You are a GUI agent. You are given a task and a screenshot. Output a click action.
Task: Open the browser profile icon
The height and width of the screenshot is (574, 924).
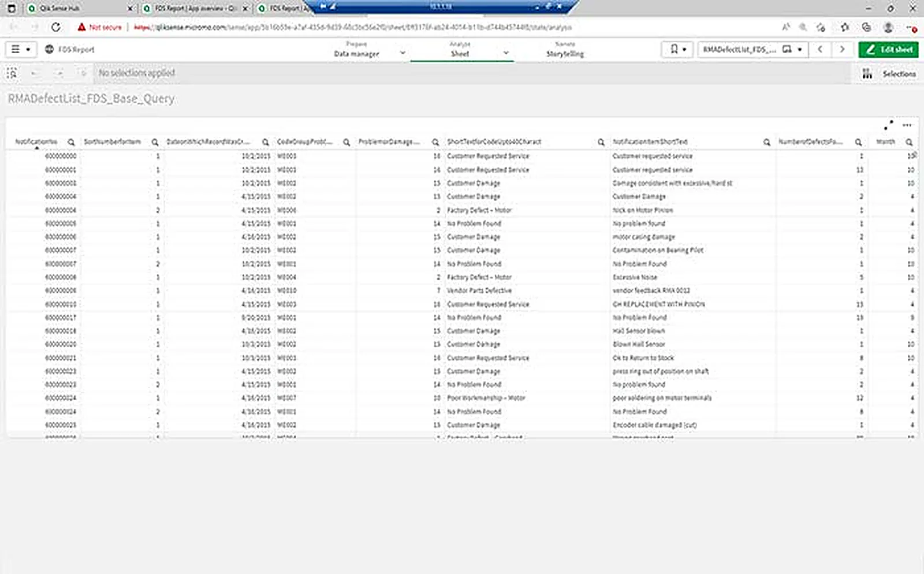point(888,27)
